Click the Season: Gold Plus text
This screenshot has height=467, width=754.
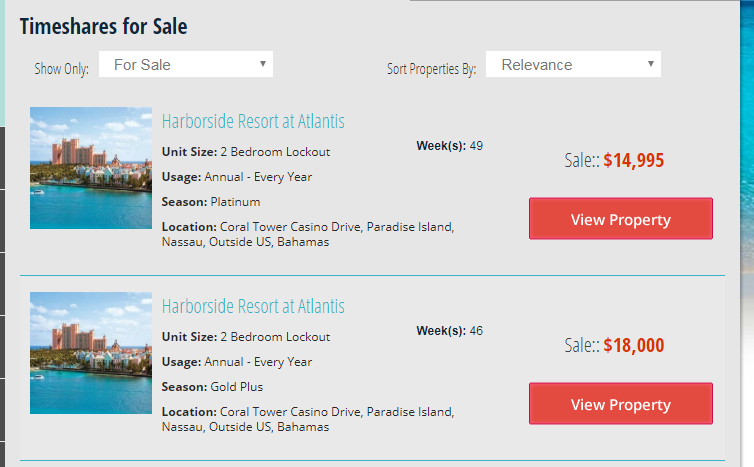coord(212,387)
